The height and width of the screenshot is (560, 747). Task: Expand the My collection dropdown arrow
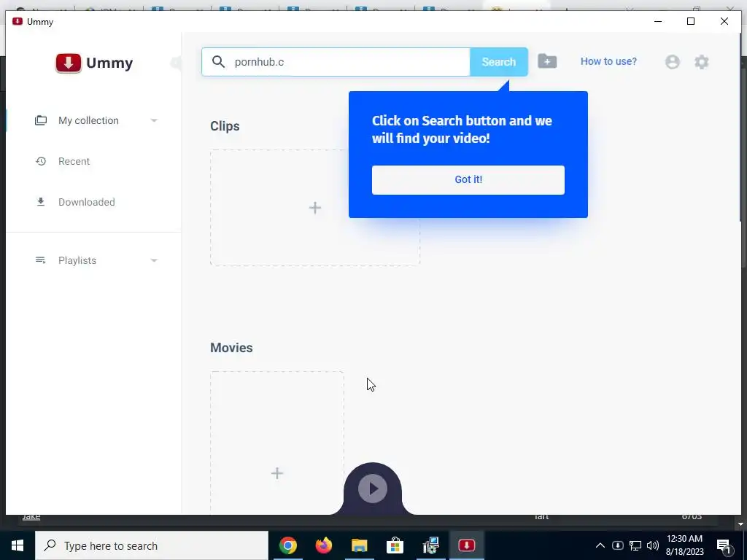tap(154, 120)
